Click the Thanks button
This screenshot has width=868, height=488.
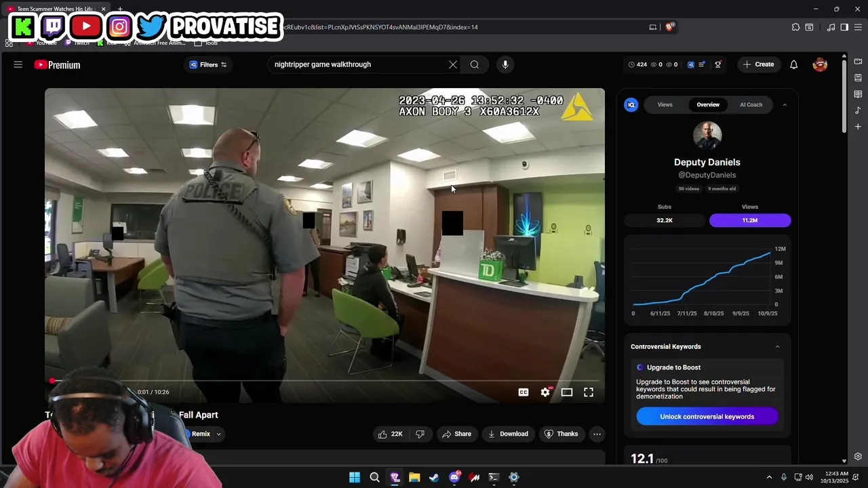(561, 434)
